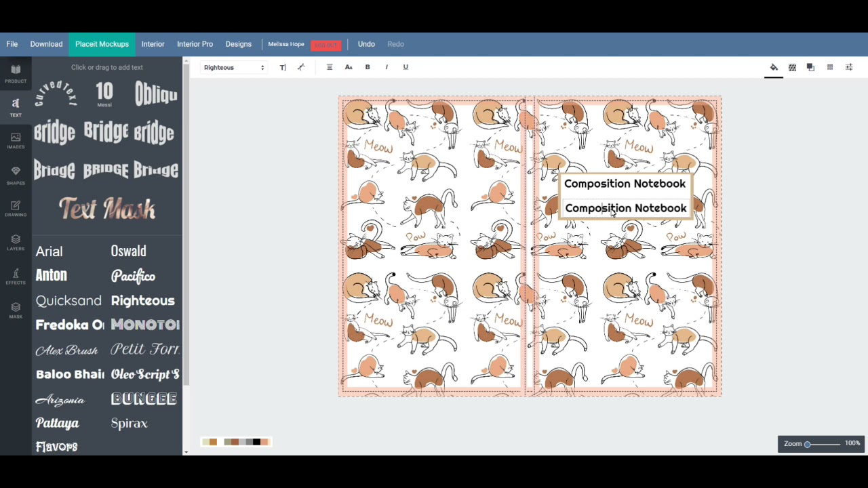Select the fill color bucket icon
This screenshot has height=488, width=868.
click(774, 67)
